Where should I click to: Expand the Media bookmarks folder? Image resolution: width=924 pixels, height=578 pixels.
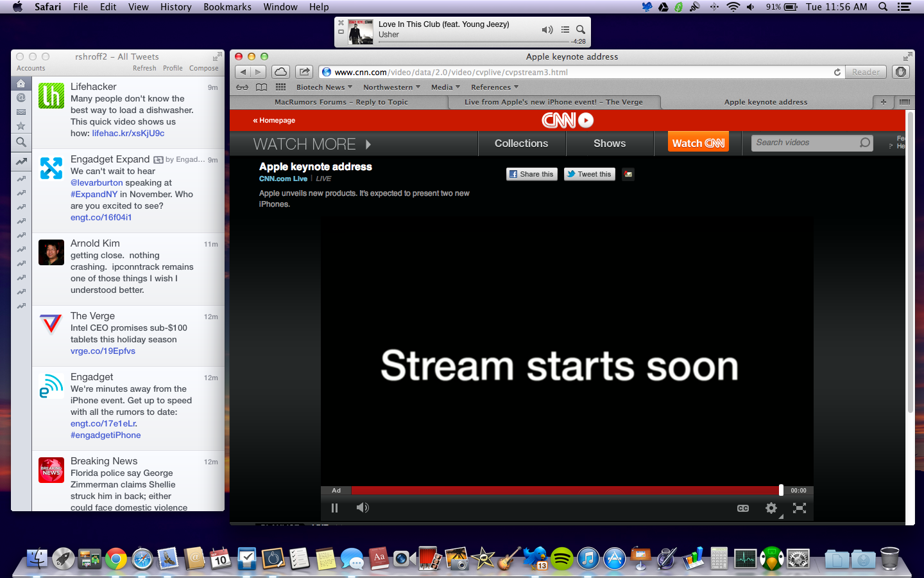click(445, 87)
